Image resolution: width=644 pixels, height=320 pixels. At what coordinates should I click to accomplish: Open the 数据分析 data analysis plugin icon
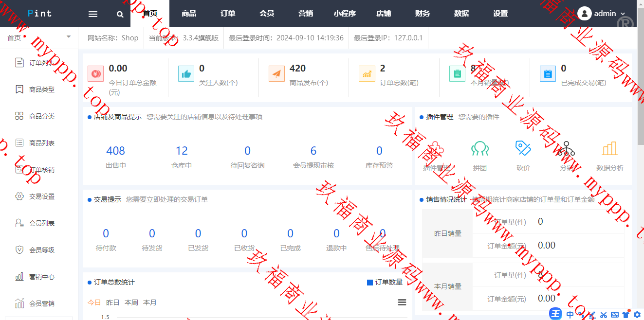609,149
